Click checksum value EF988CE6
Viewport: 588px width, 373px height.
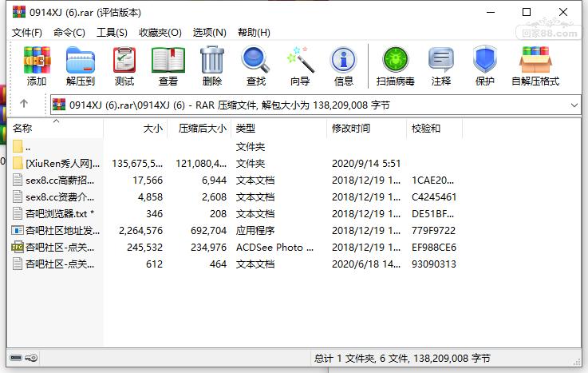tap(434, 248)
